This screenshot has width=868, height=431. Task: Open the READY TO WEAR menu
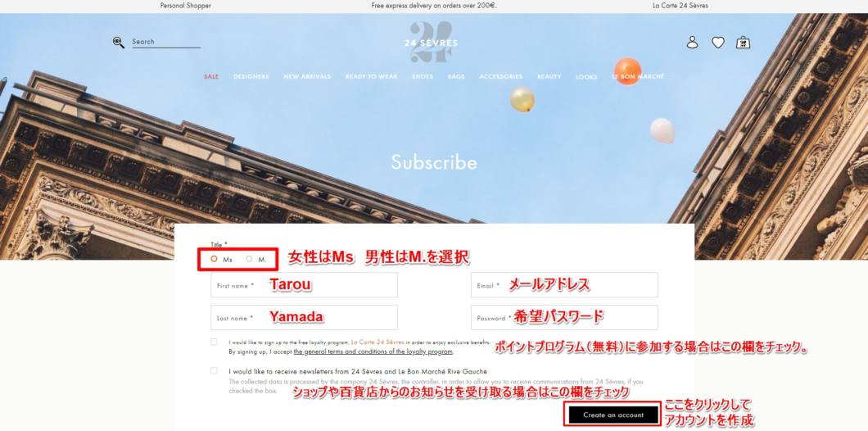tap(372, 76)
